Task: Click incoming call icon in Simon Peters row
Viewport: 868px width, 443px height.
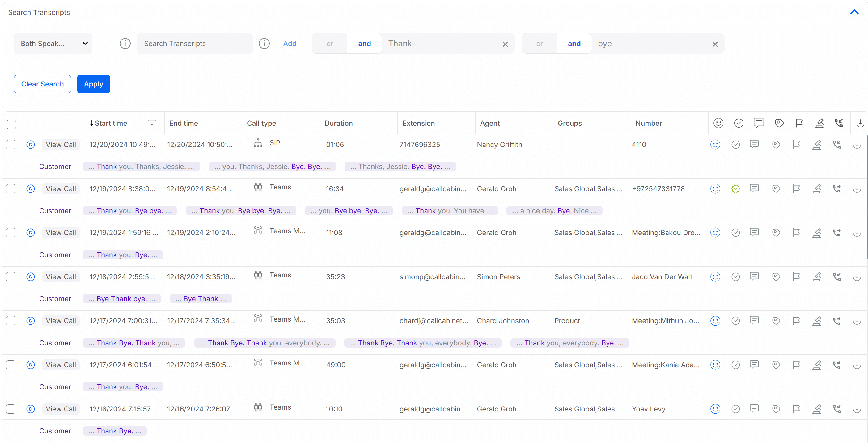Action: click(x=837, y=277)
